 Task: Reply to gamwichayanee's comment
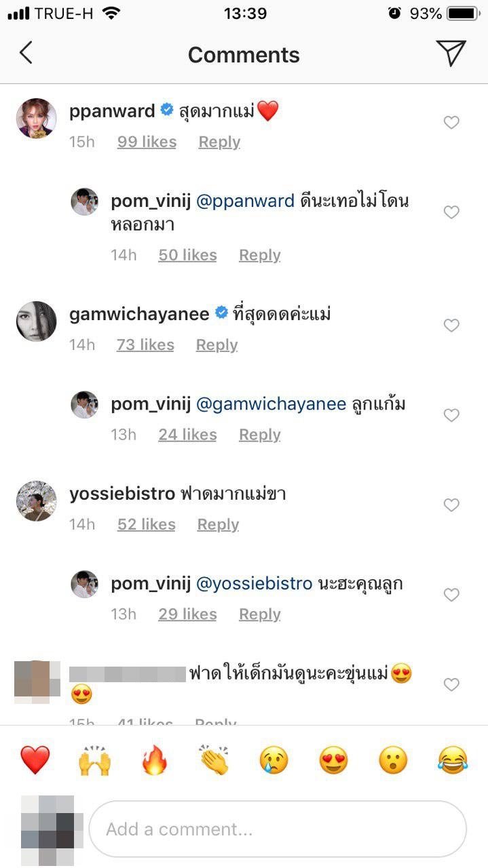click(217, 345)
